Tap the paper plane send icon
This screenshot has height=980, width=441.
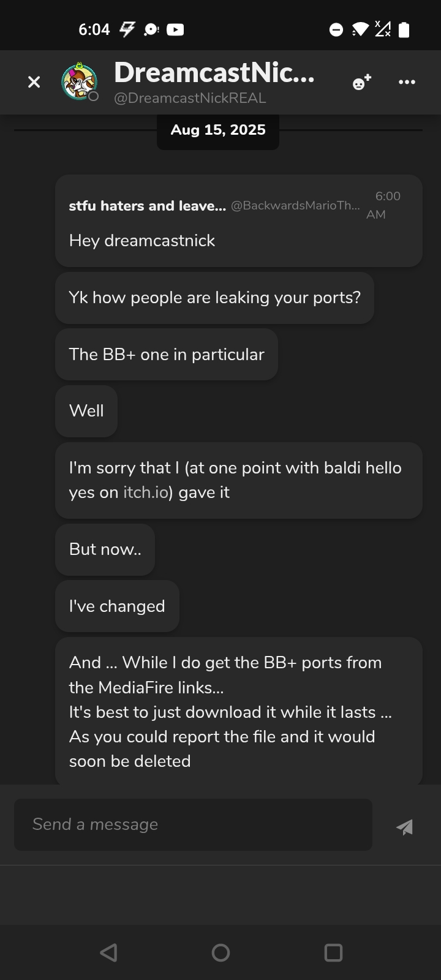pyautogui.click(x=404, y=827)
